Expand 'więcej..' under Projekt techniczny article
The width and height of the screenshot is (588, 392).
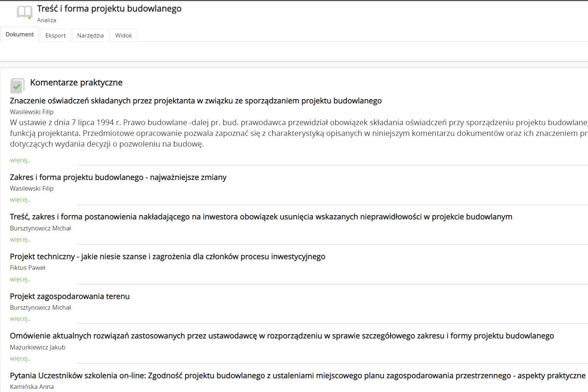pos(20,279)
